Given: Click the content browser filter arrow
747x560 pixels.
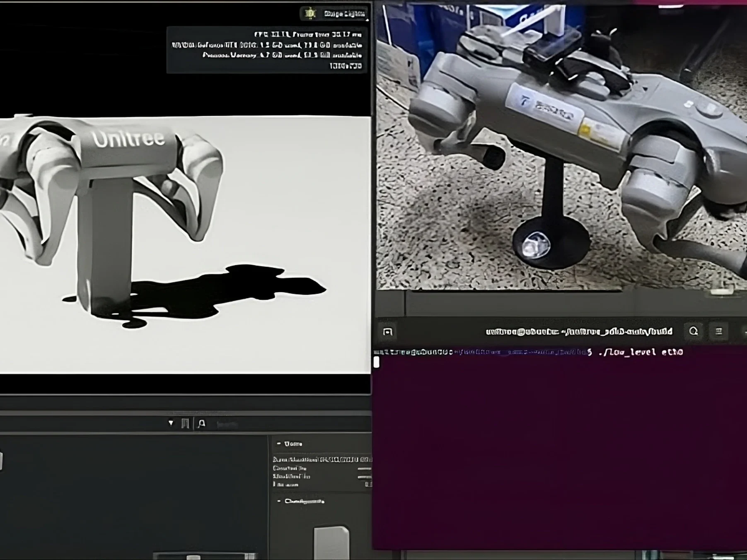Looking at the screenshot, I should tap(171, 423).
